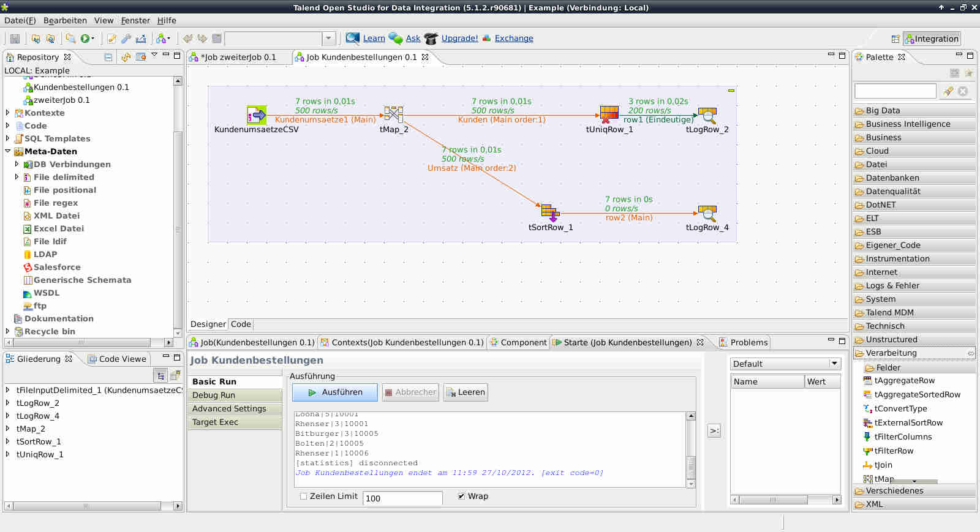980x532 pixels.
Task: Collapse the Meta-Daten tree node
Action: pyautogui.click(x=8, y=151)
